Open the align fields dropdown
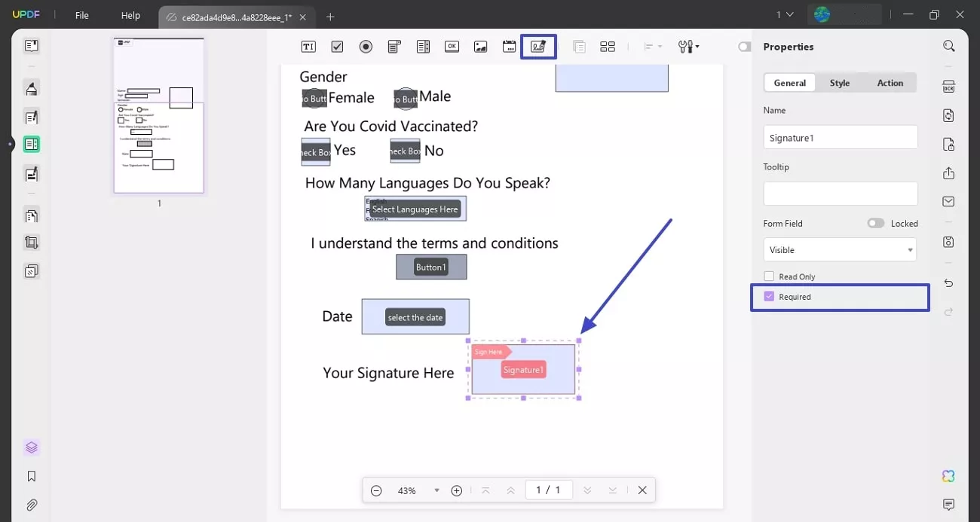 (653, 47)
